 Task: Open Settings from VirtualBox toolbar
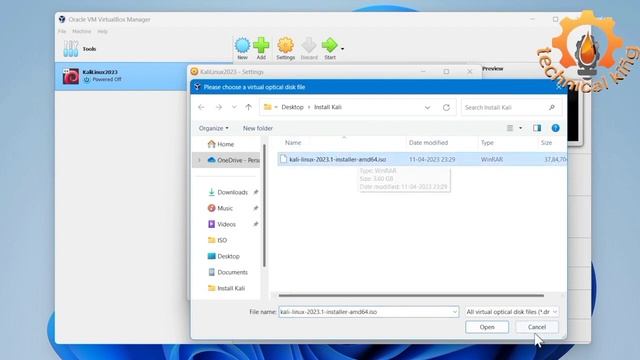pyautogui.click(x=285, y=48)
